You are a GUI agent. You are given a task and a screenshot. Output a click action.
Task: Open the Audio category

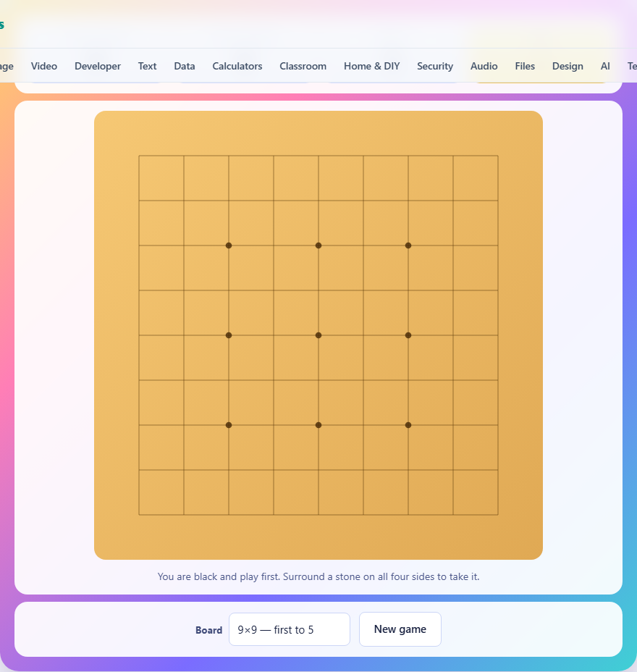coord(484,66)
